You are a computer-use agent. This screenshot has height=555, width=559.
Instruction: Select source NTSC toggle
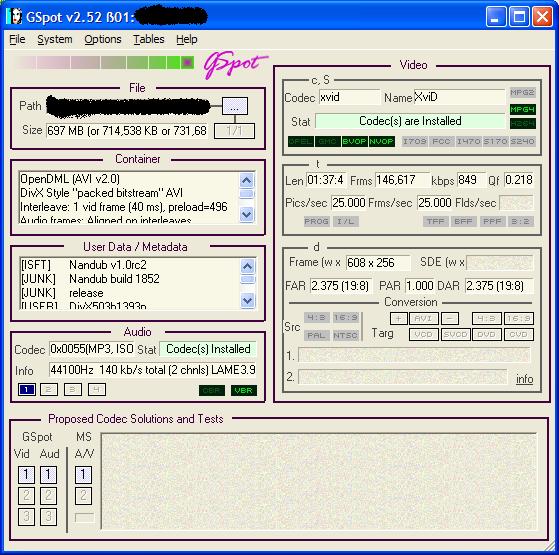pyautogui.click(x=346, y=335)
